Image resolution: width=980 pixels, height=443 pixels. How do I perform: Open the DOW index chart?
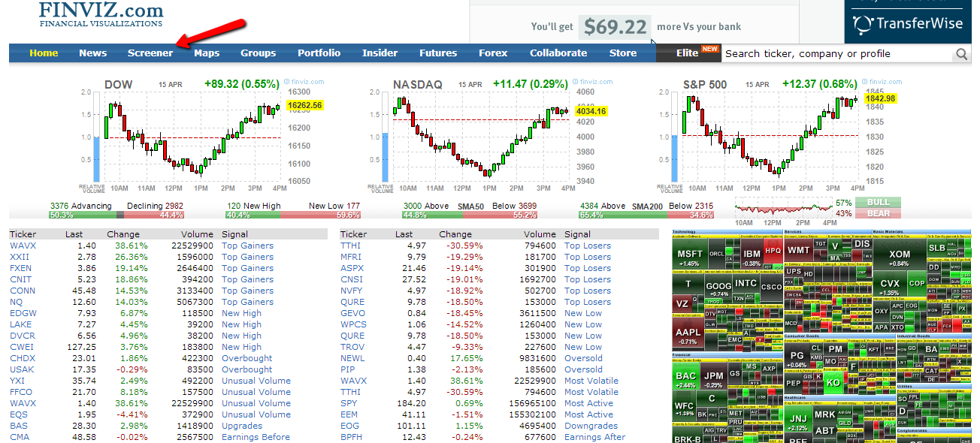[192, 135]
